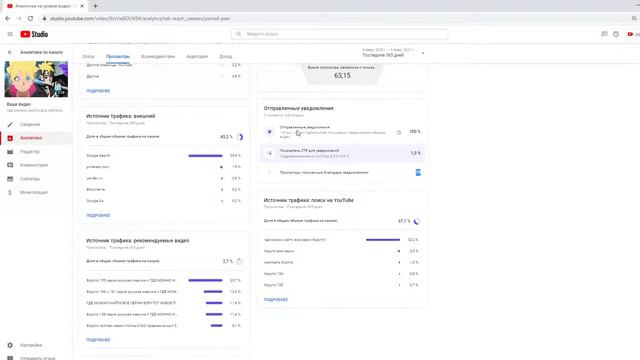Select Аналитика in the sidebar
Image resolution: width=640 pixels, height=360 pixels.
(x=31, y=138)
